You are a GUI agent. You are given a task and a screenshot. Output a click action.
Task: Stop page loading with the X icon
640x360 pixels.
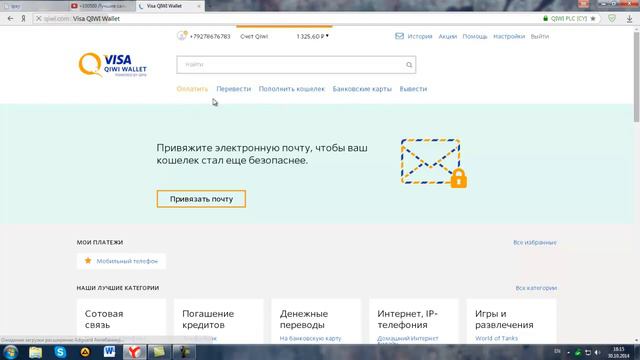pyautogui.click(x=38, y=19)
